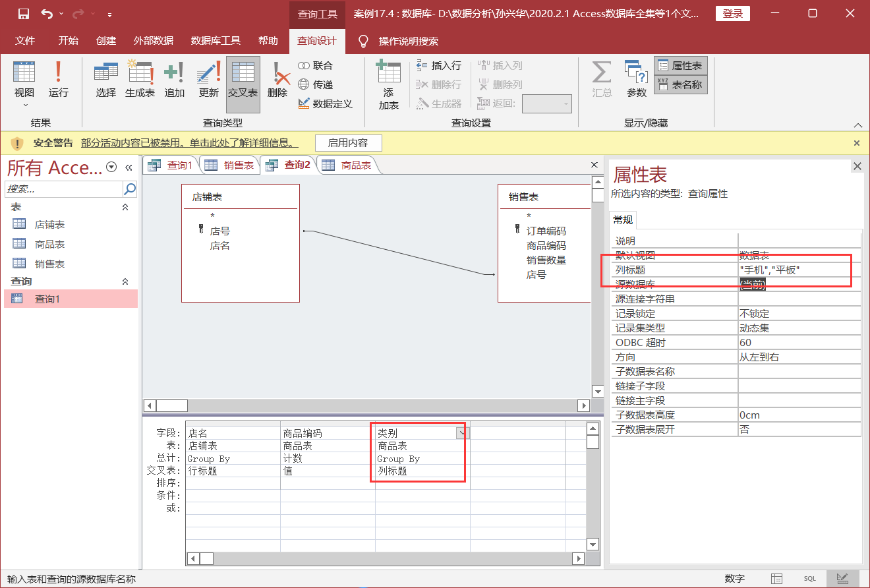This screenshot has width=870, height=588.
Task: Select the 常规 tab in property sheet
Action: click(x=622, y=220)
